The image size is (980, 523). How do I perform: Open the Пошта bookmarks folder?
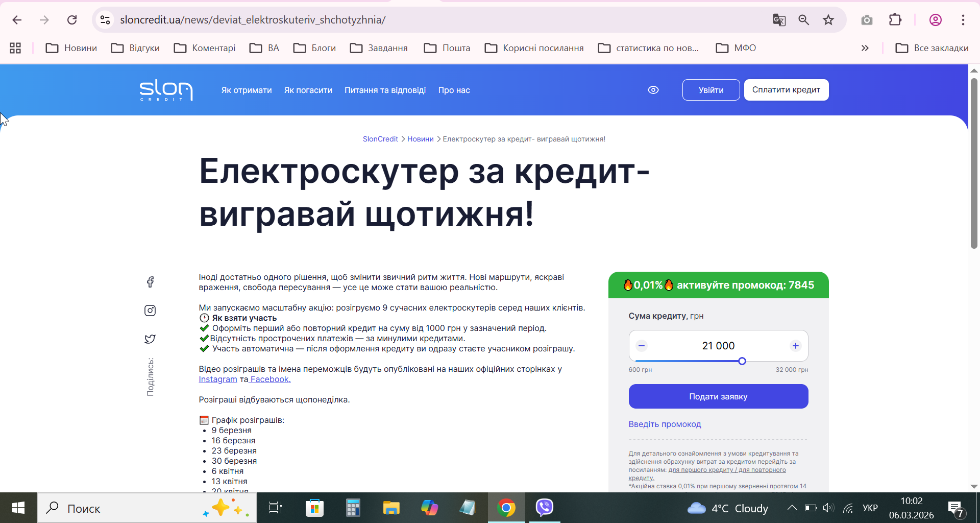coord(447,48)
